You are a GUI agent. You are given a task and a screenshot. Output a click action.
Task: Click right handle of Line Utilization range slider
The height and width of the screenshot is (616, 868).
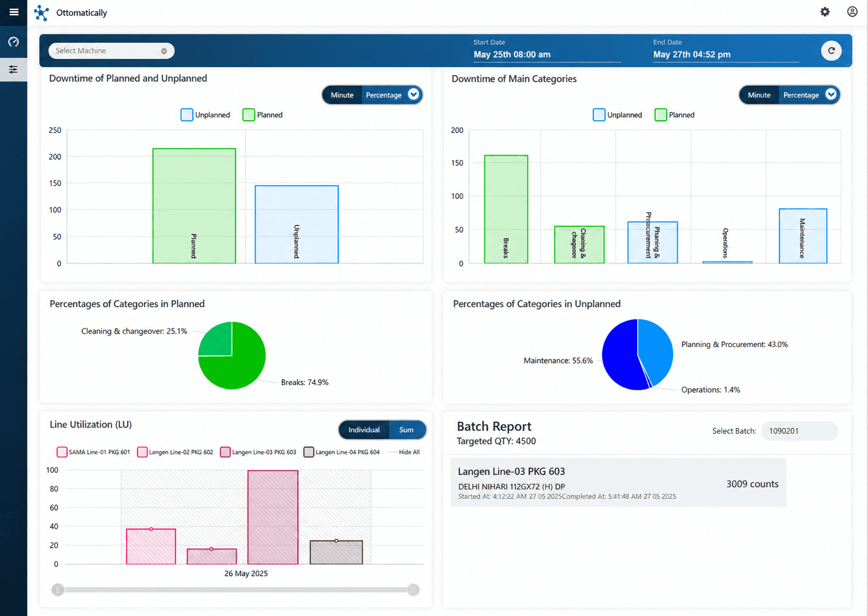click(x=413, y=590)
